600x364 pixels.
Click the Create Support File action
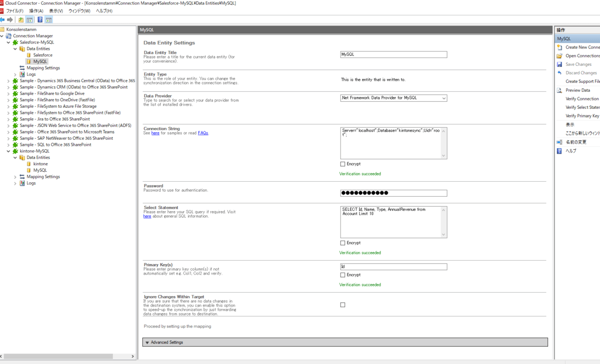(x=582, y=81)
